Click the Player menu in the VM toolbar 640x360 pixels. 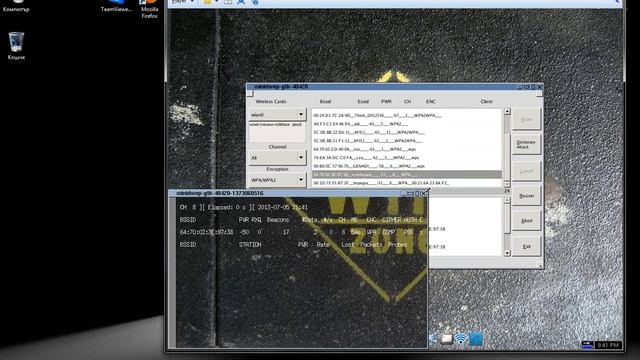[x=182, y=2]
